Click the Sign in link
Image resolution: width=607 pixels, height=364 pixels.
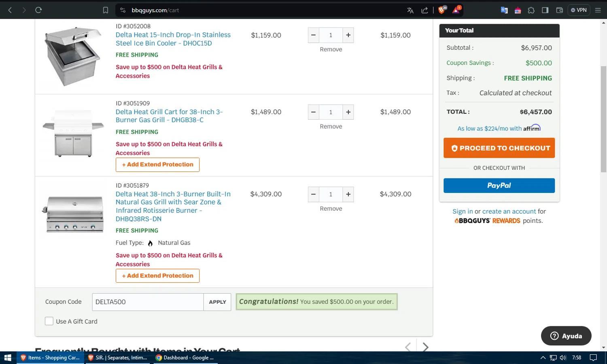tap(463, 212)
